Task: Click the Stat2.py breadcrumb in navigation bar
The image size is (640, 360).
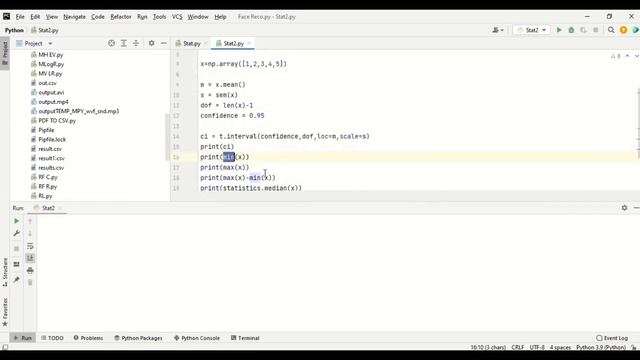Action: [44, 30]
